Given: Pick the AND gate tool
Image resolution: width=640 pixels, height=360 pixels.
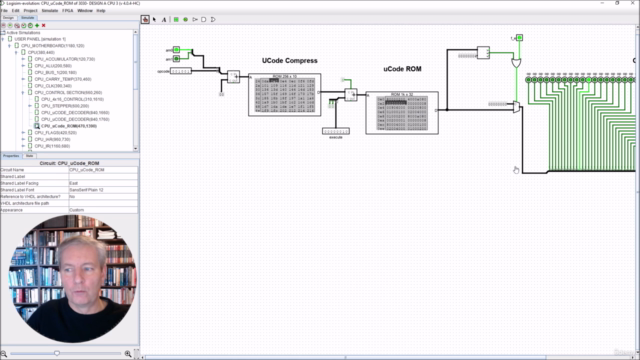Looking at the screenshot, I should (204, 19).
